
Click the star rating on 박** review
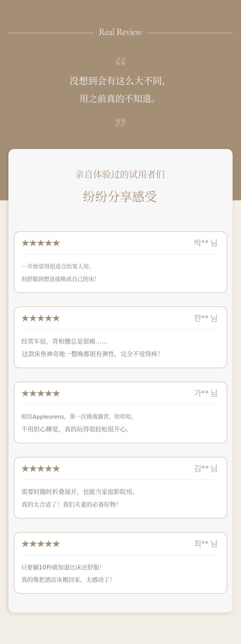click(41, 243)
